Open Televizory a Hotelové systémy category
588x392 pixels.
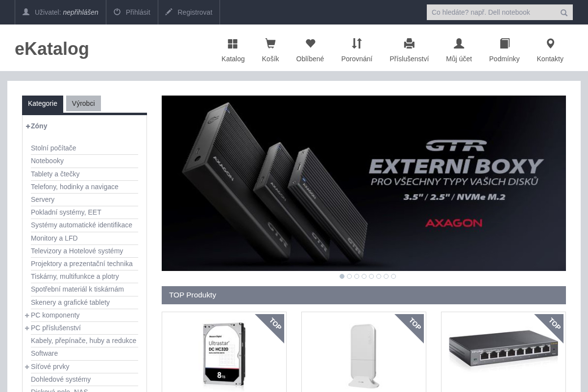pyautogui.click(x=77, y=251)
